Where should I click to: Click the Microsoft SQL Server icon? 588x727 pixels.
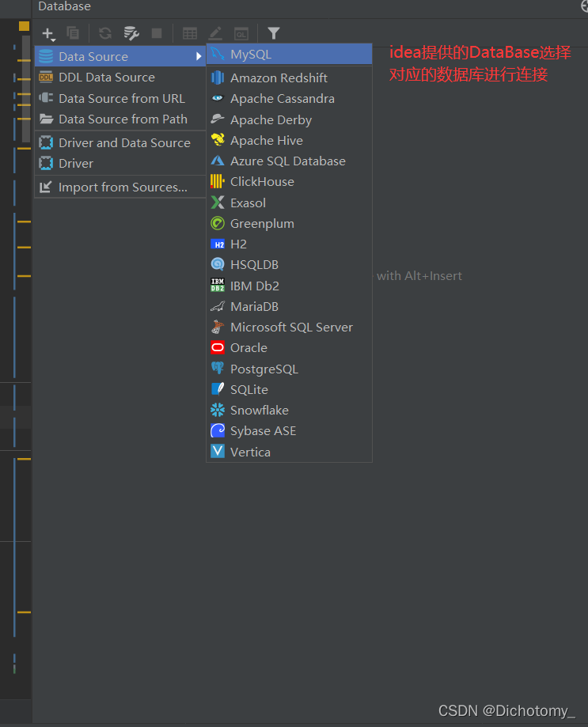coord(218,327)
